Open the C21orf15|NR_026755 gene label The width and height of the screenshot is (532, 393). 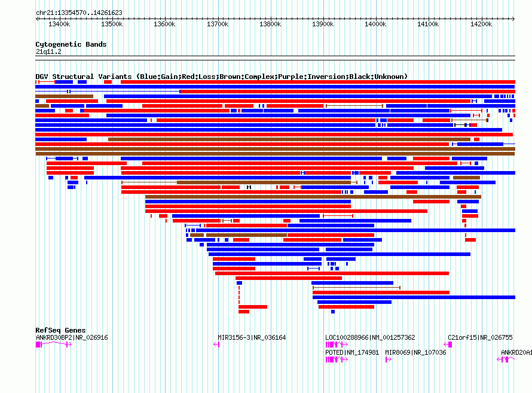coord(480,338)
